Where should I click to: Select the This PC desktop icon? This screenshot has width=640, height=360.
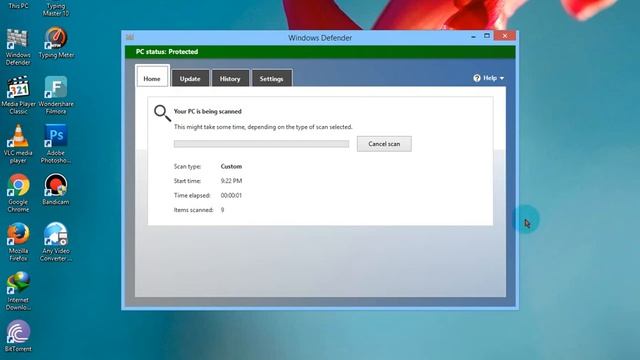[18, 5]
